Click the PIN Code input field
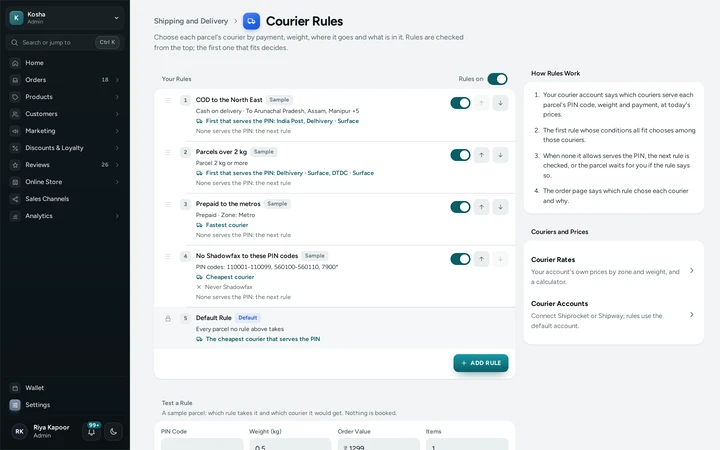The image size is (720, 450). click(x=202, y=444)
